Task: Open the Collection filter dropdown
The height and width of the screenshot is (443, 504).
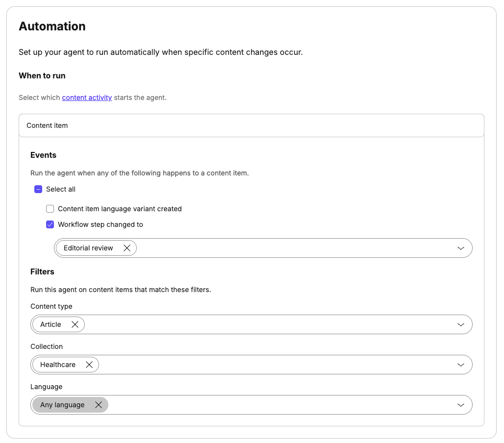Action: click(461, 365)
